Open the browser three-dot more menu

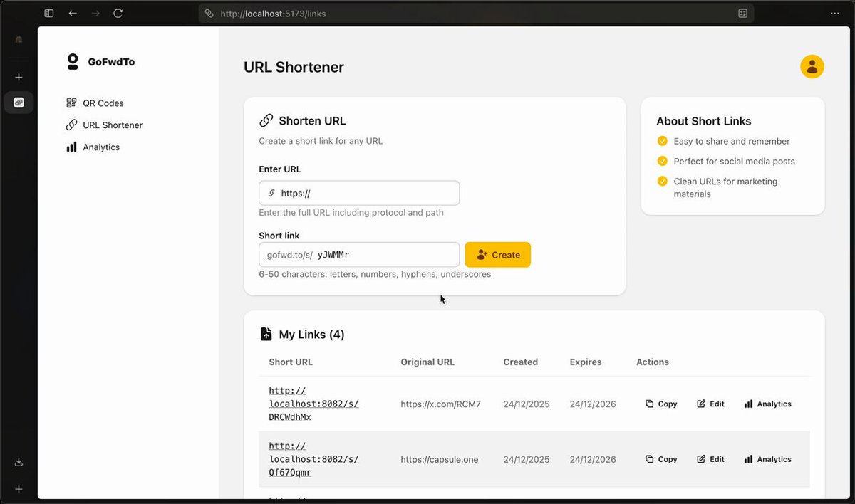(x=834, y=14)
